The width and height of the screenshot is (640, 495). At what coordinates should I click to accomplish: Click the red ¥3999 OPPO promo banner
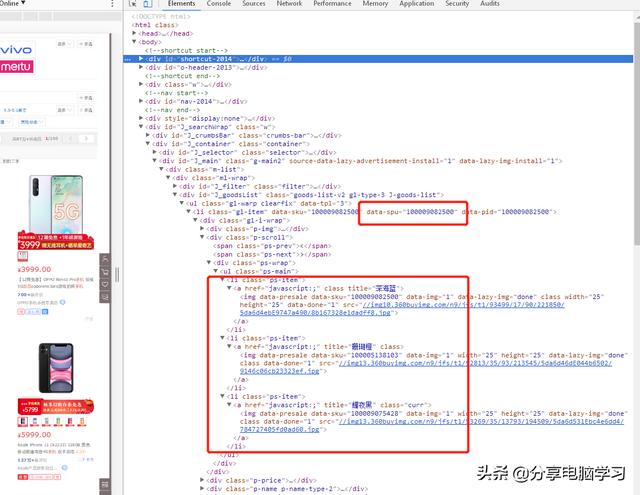click(x=56, y=241)
